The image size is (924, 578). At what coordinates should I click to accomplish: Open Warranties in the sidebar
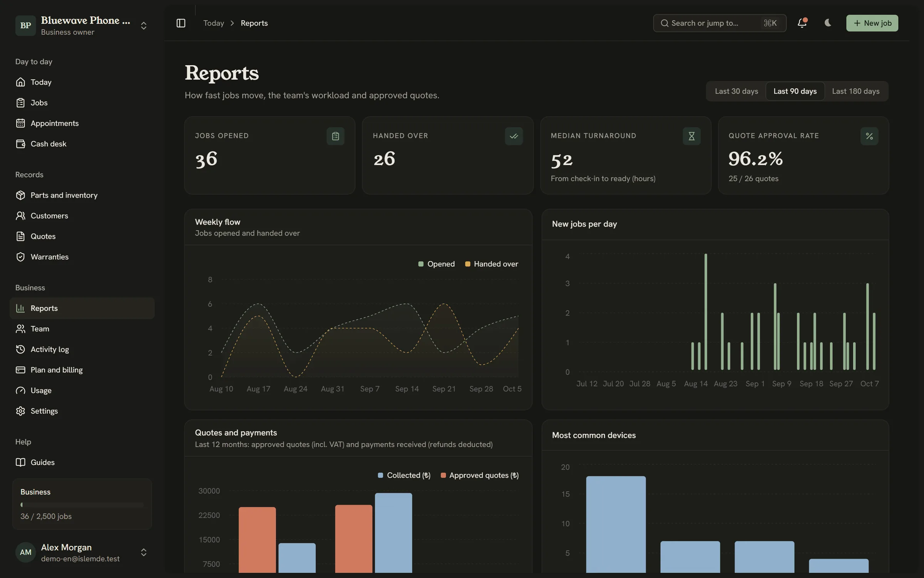[x=82, y=257]
